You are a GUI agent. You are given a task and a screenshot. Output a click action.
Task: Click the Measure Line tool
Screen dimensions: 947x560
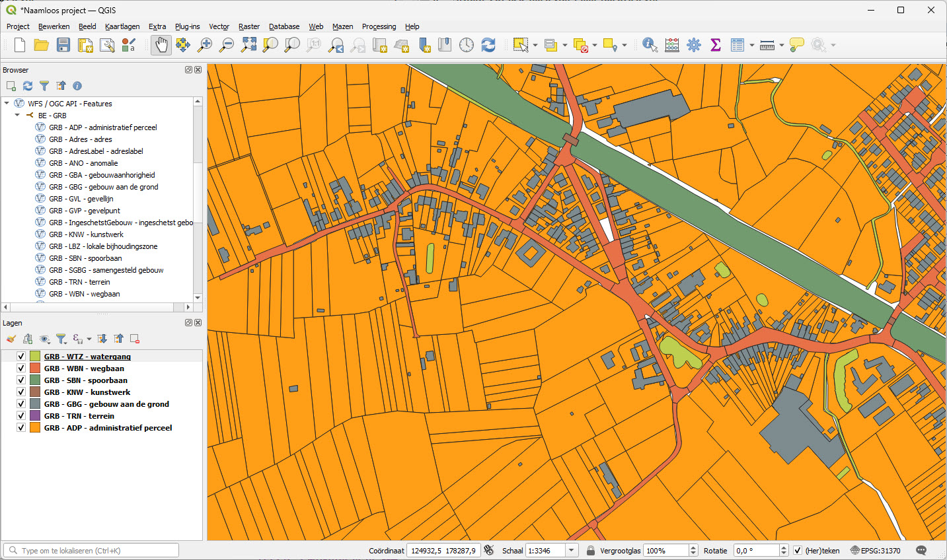point(767,45)
